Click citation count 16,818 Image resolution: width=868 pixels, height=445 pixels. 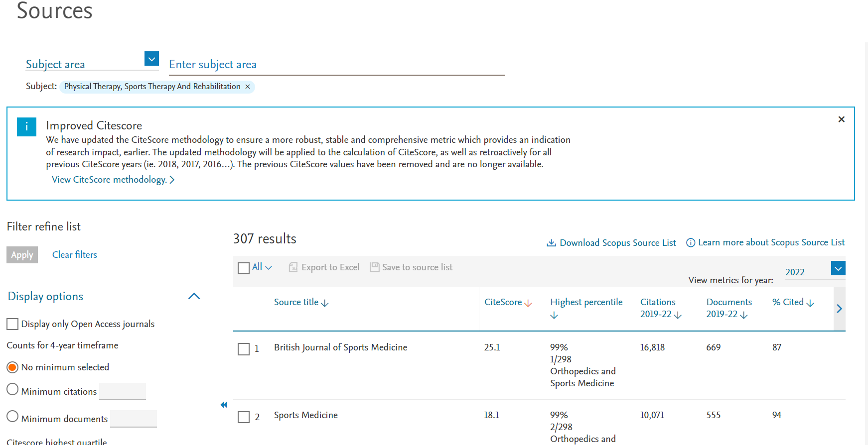tap(652, 347)
